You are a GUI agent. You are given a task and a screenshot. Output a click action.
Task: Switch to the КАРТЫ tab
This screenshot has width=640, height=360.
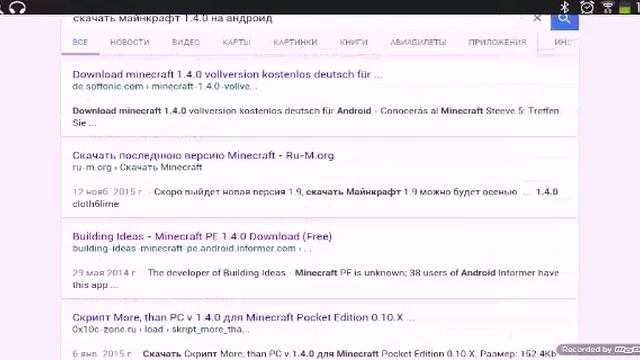pos(236,42)
